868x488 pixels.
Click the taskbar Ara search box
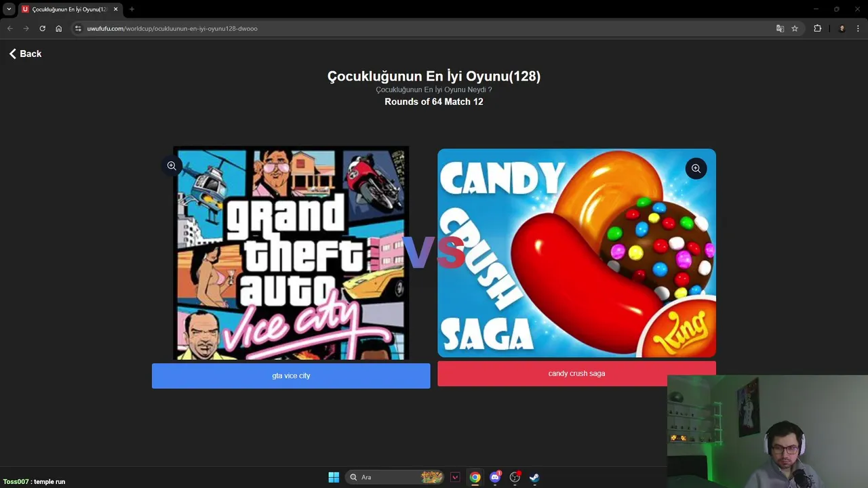pyautogui.click(x=395, y=477)
